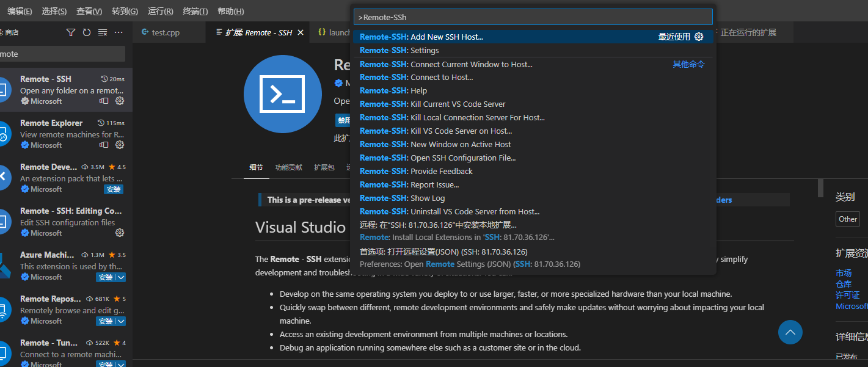Open extensions view more actions menu

tap(119, 32)
